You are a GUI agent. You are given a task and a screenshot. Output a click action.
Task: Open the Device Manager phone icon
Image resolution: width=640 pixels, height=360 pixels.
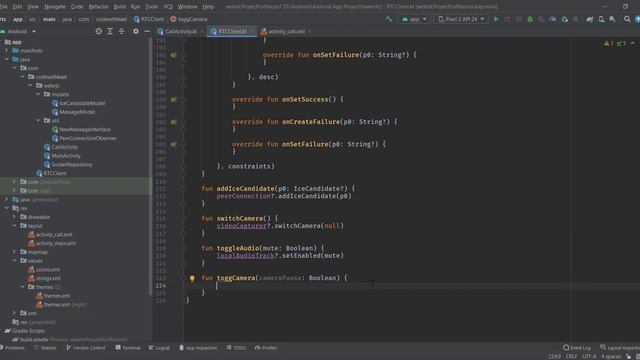[x=601, y=19]
